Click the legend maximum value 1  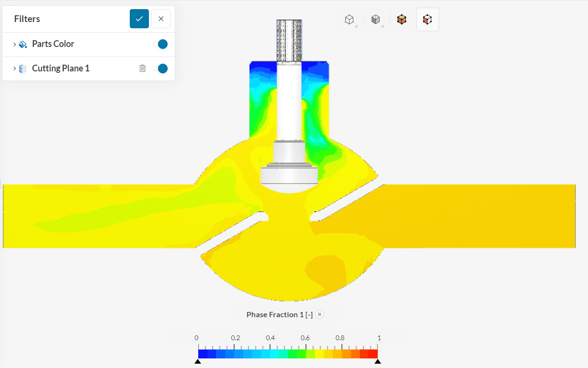(x=379, y=338)
